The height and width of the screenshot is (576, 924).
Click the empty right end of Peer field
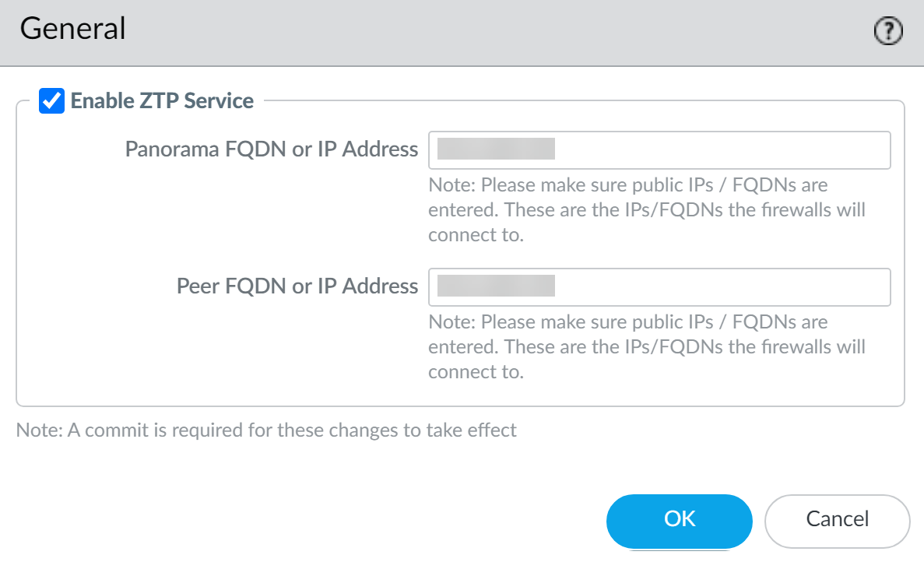[817, 287]
